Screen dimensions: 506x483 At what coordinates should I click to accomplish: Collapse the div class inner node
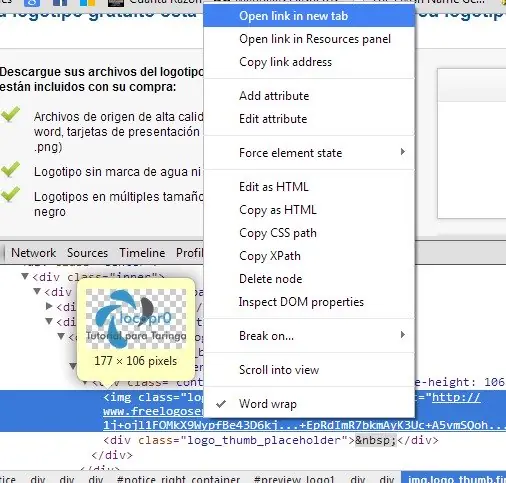coord(25,276)
